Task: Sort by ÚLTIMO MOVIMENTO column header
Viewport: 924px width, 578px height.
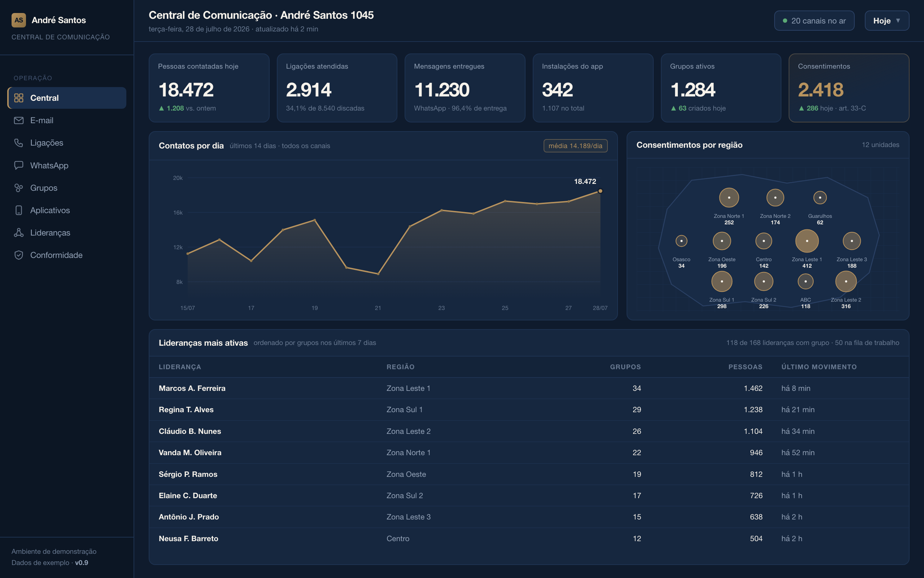Action: 819,367
